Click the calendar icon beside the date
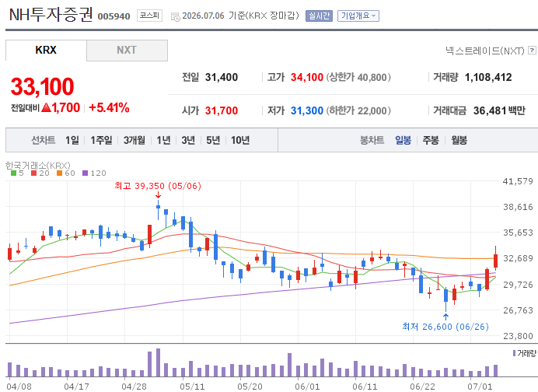The height and width of the screenshot is (392, 538). tap(176, 16)
